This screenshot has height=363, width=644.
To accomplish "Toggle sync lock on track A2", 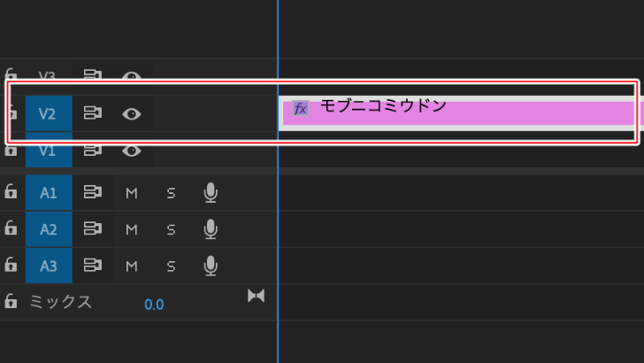I will (x=93, y=228).
